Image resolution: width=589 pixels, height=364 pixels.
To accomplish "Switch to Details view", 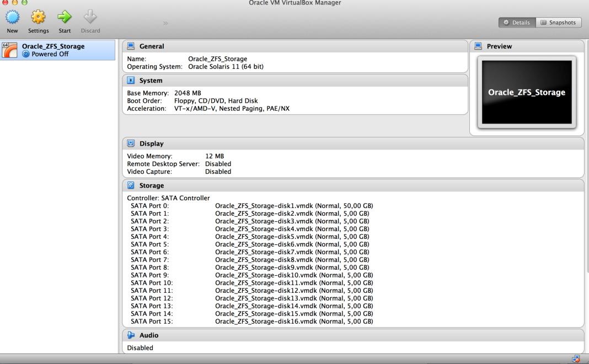I will 517,23.
